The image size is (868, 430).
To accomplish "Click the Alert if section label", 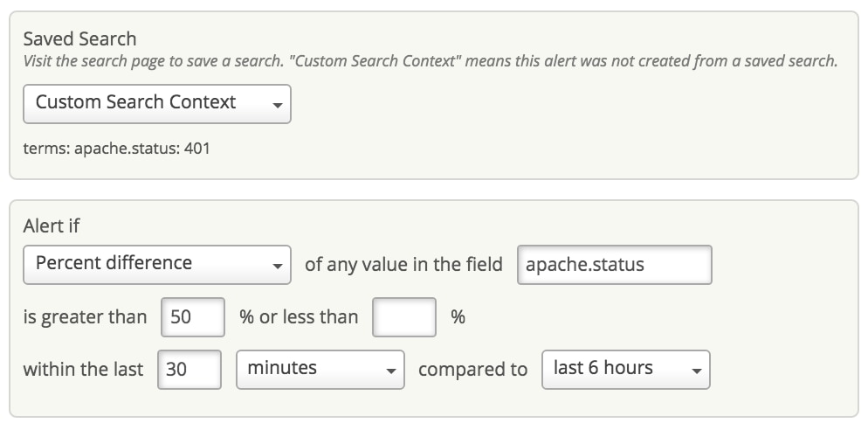I will pyautogui.click(x=51, y=225).
